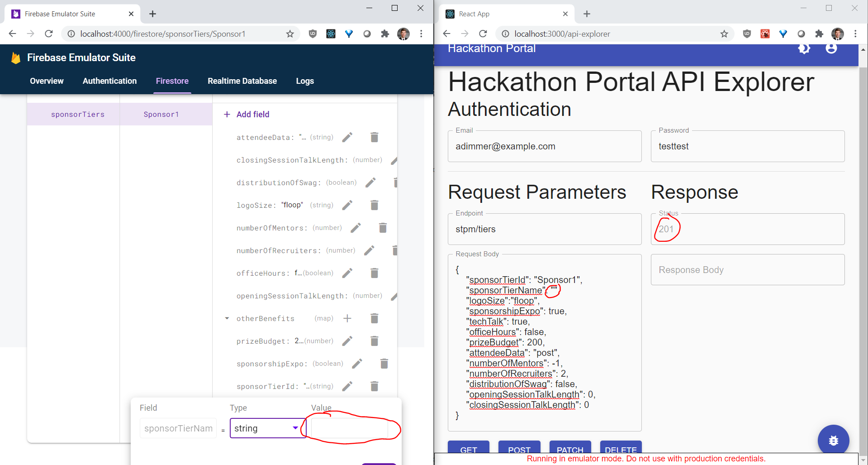Select the Firestore tab
The image size is (868, 465).
[172, 81]
